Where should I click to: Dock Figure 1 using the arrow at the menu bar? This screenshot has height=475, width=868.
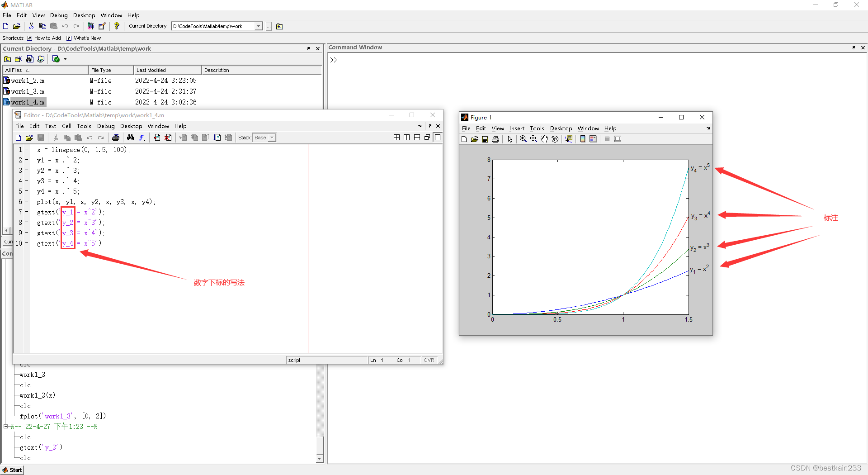[x=708, y=128]
